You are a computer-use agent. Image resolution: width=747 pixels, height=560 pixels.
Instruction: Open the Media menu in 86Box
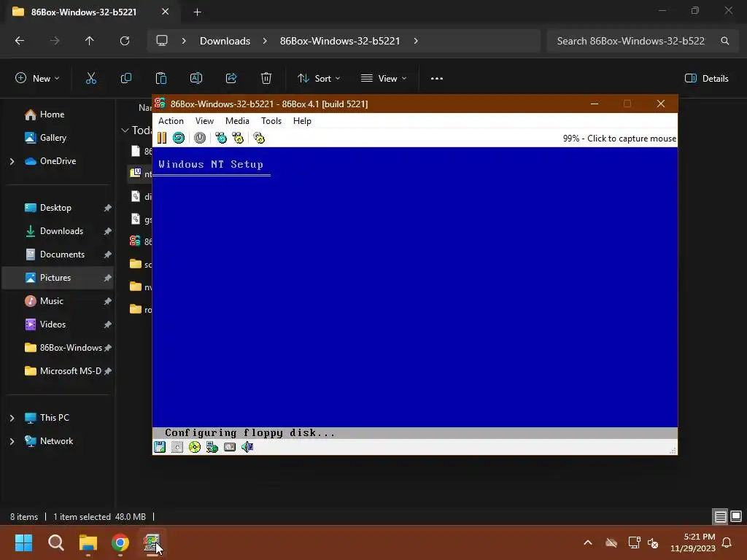point(237,121)
